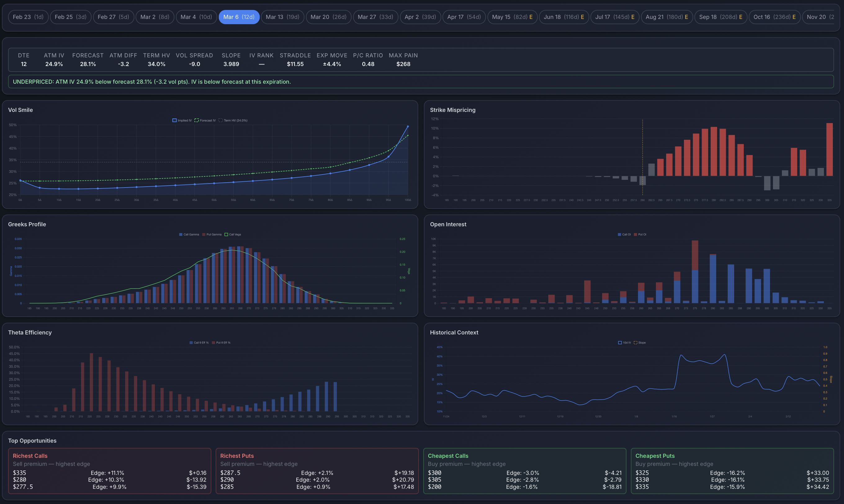Viewport: 844px width, 504px height.
Task: Hide Call Gamma bars in Greeks Profile legend
Action: pyautogui.click(x=189, y=234)
